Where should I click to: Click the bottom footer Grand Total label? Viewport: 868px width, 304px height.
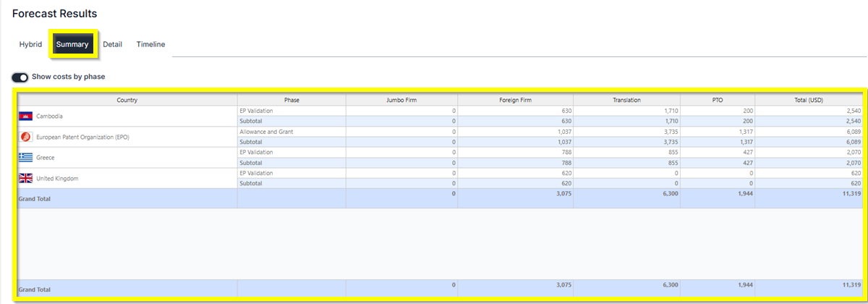[35, 289]
